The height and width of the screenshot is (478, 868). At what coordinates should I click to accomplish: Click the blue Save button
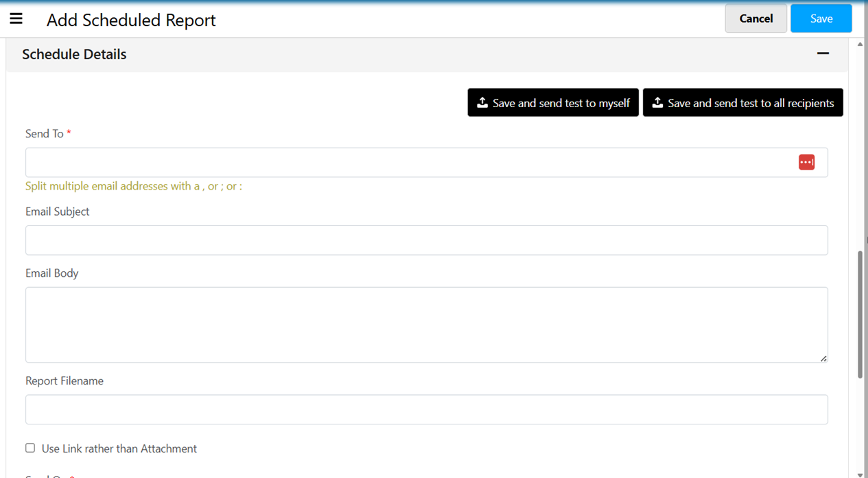click(x=821, y=19)
